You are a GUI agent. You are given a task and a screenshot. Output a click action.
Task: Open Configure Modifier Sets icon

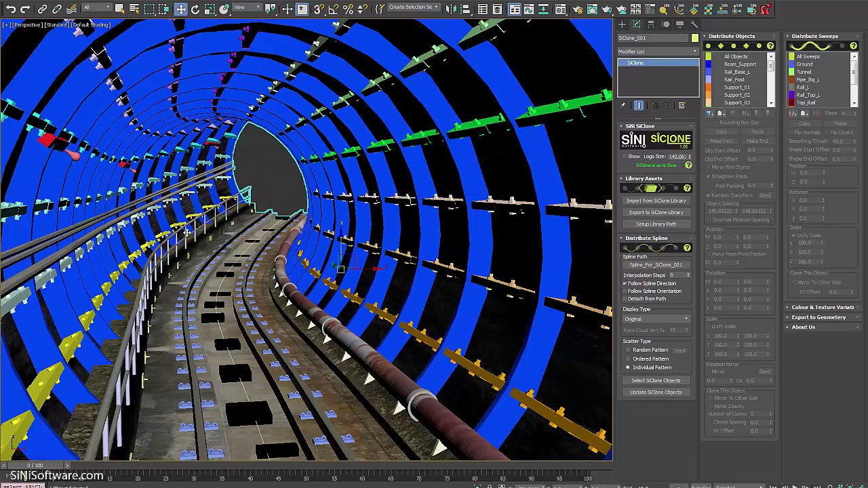[682, 105]
